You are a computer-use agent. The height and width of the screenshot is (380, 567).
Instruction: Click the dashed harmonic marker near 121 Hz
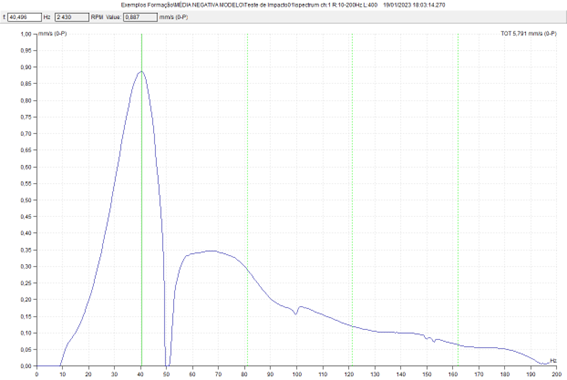coord(352,200)
